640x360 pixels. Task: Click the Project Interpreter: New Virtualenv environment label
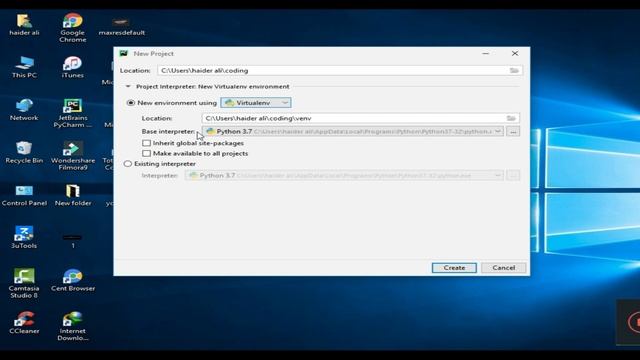click(x=213, y=87)
